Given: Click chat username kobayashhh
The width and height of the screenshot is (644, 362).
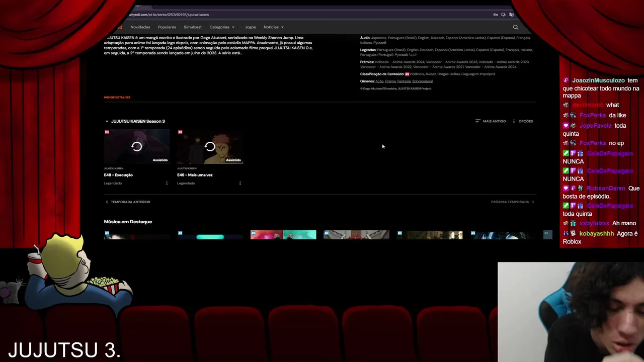Looking at the screenshot, I should [x=597, y=234].
